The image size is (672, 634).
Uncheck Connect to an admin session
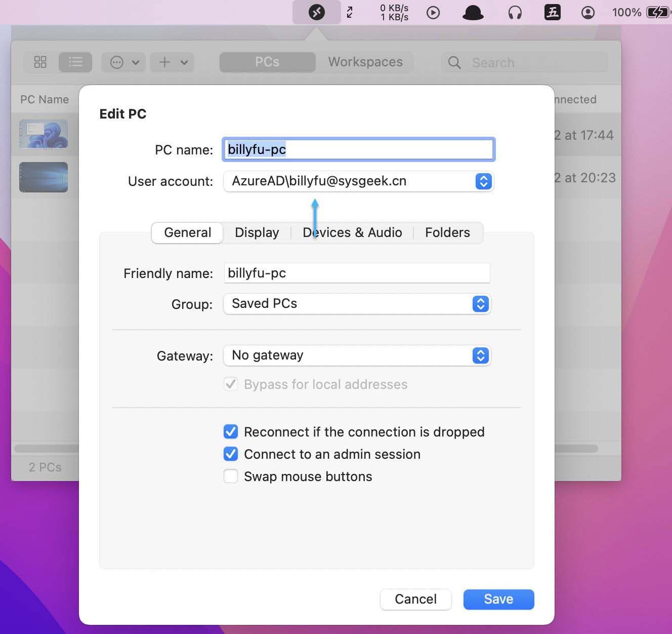[x=231, y=454]
